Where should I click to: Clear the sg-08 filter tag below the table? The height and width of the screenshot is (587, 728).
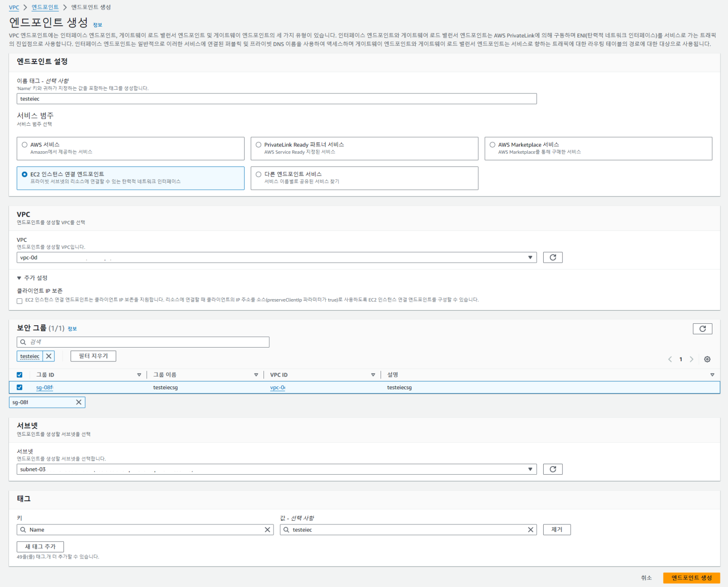point(79,402)
